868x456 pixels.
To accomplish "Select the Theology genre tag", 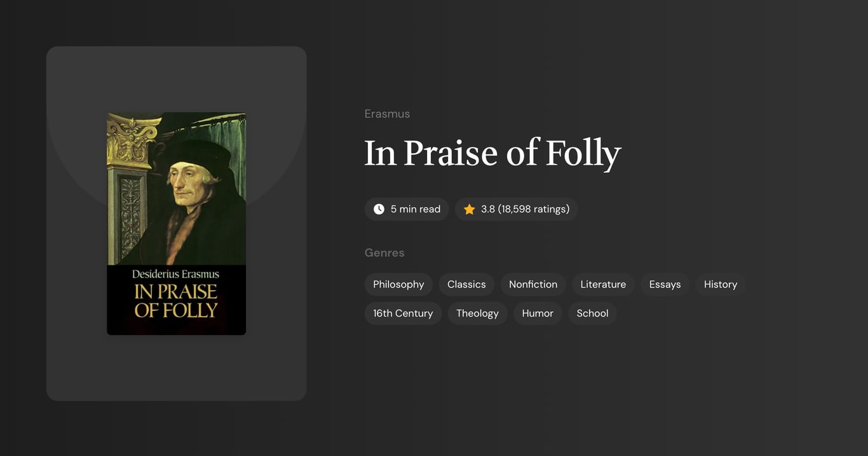I will point(477,313).
